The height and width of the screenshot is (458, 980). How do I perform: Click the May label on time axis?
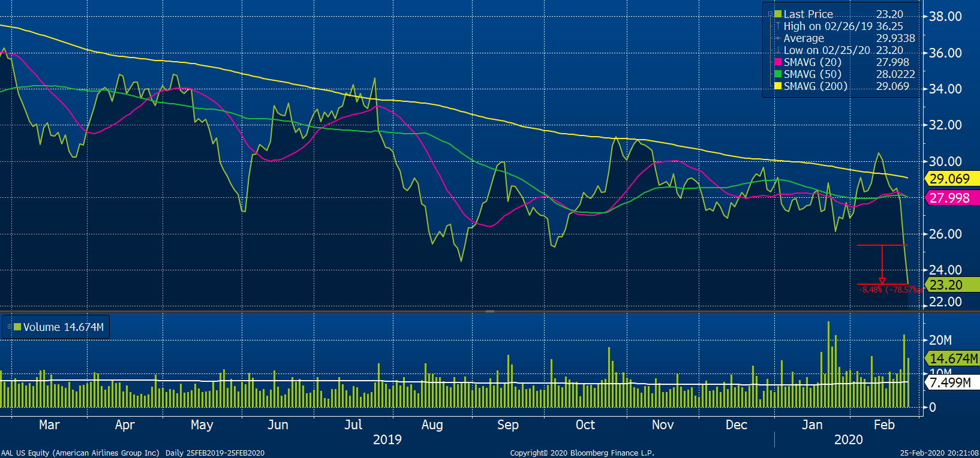coord(202,424)
